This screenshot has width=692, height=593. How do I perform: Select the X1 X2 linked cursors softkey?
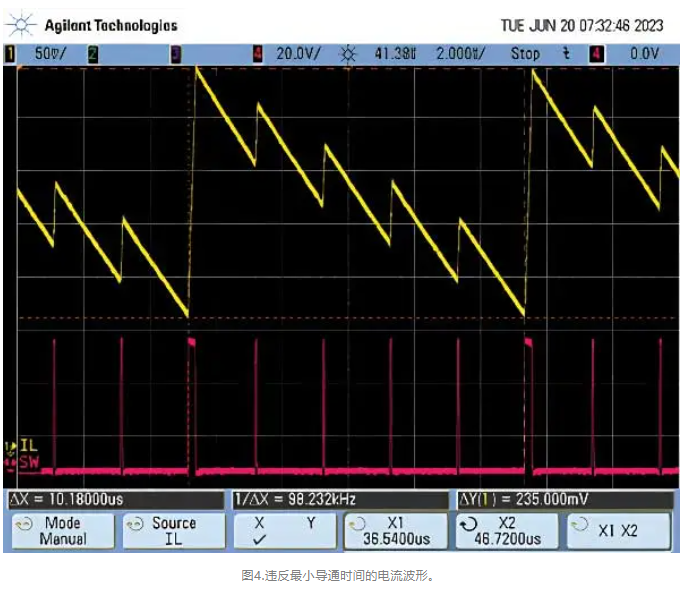[616, 531]
